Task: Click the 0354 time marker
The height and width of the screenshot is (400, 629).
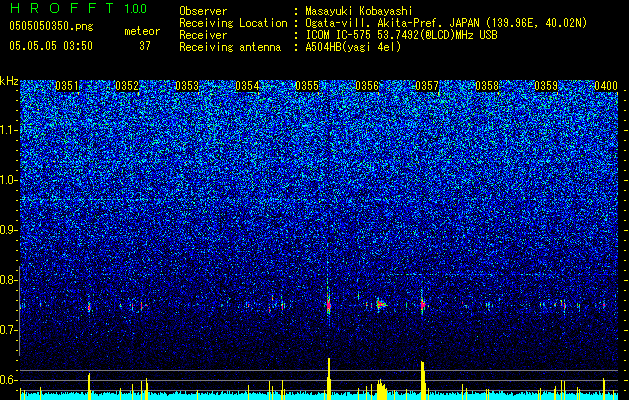Action: tap(247, 86)
